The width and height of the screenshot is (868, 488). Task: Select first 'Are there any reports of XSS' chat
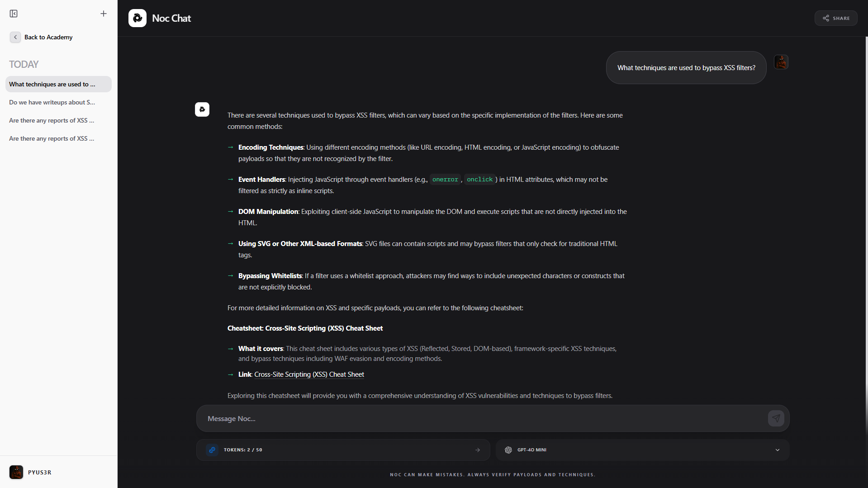(52, 120)
